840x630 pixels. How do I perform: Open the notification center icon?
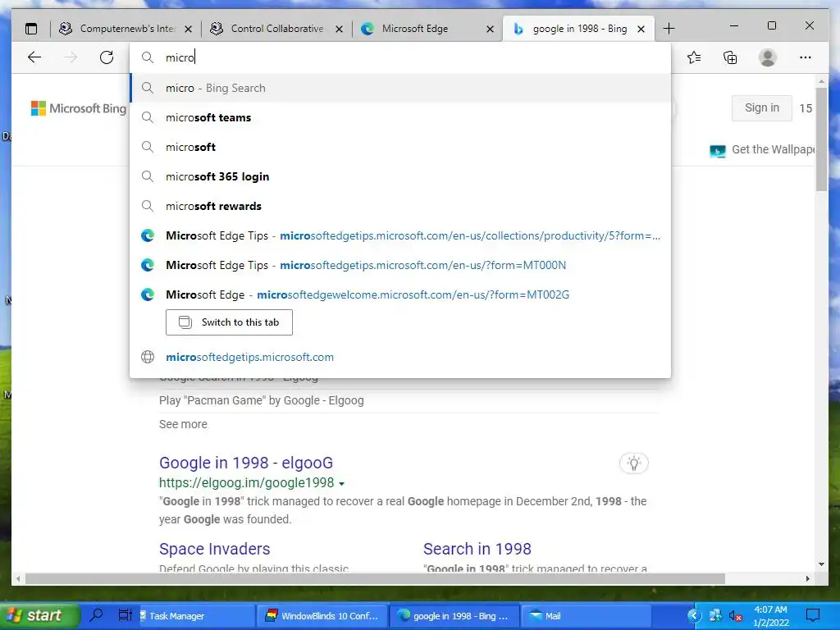tap(813, 615)
